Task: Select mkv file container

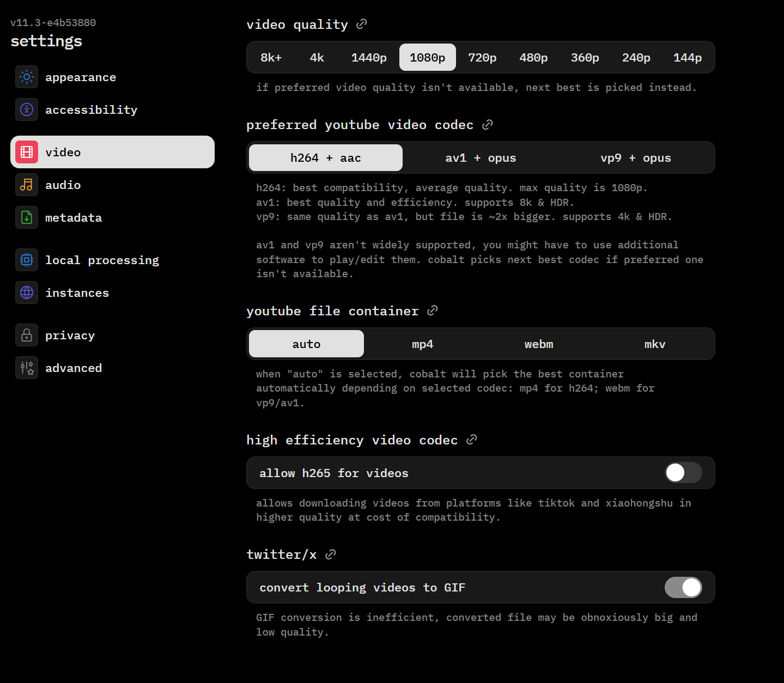Action: pos(654,344)
